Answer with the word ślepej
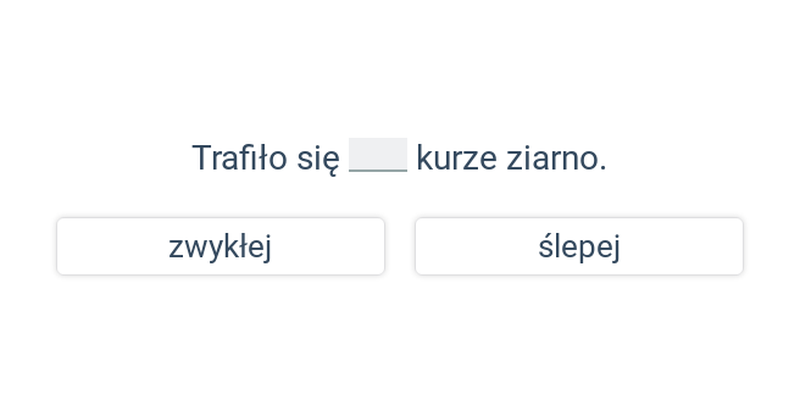 pos(579,246)
